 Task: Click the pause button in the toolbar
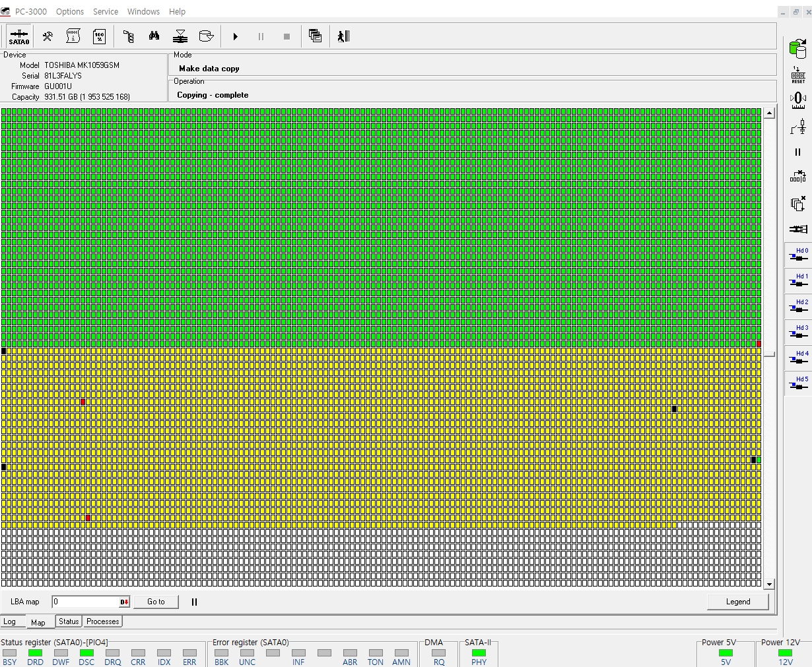[261, 37]
